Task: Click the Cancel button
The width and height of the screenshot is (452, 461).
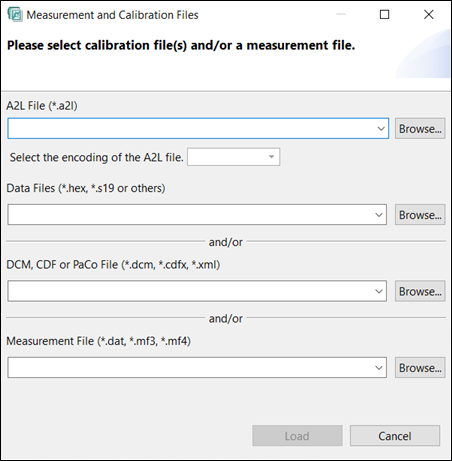Action: 395,436
